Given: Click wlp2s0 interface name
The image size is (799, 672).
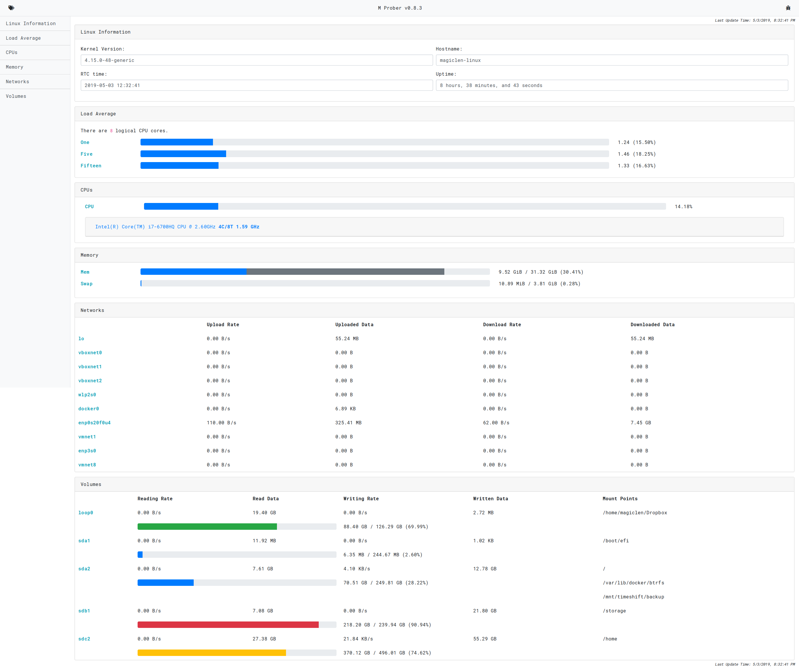Looking at the screenshot, I should pyautogui.click(x=87, y=395).
